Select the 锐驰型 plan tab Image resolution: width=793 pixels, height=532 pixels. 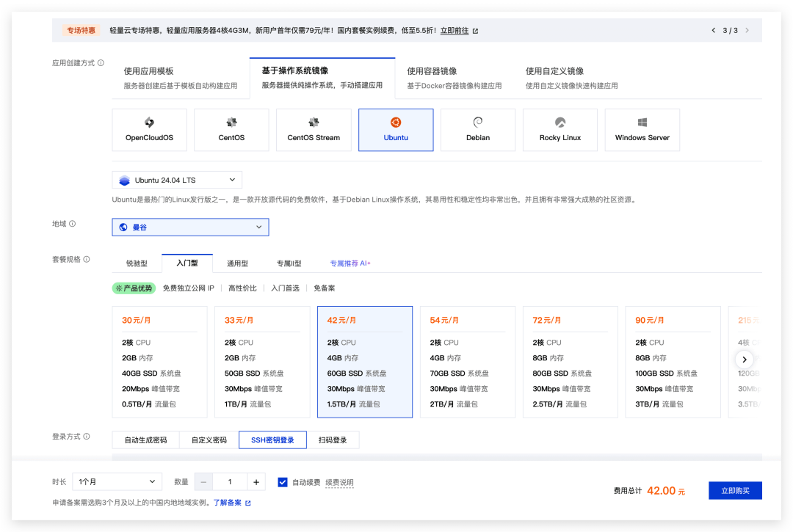tap(137, 263)
